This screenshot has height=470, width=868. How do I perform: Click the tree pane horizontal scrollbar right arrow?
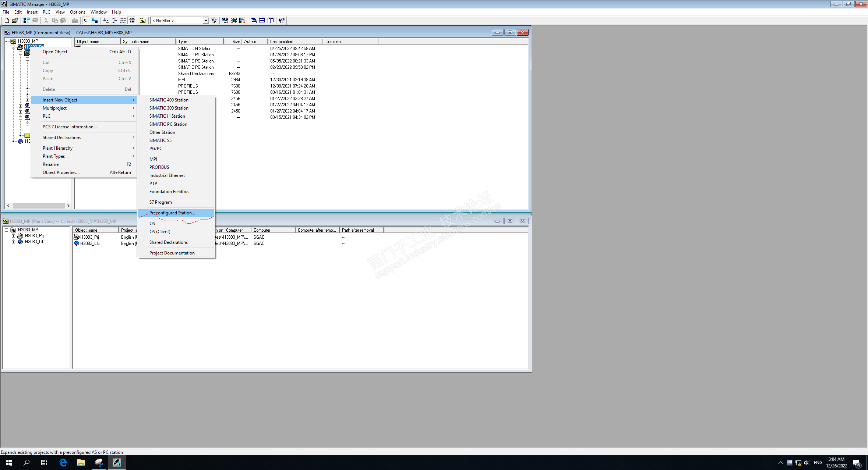tap(68, 206)
